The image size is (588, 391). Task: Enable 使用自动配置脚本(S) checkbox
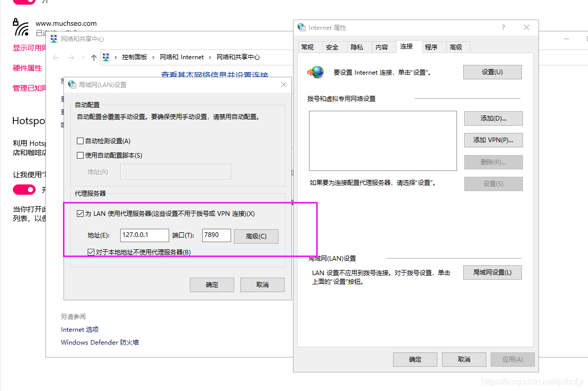80,155
